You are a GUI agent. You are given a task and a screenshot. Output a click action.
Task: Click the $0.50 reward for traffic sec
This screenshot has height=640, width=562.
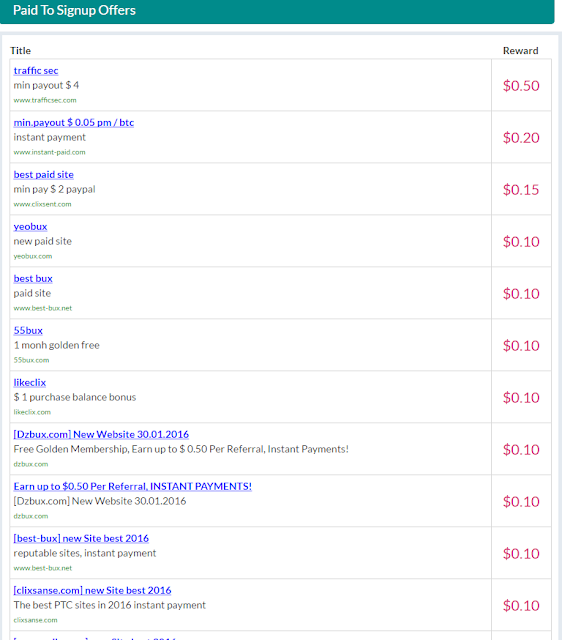tap(521, 86)
